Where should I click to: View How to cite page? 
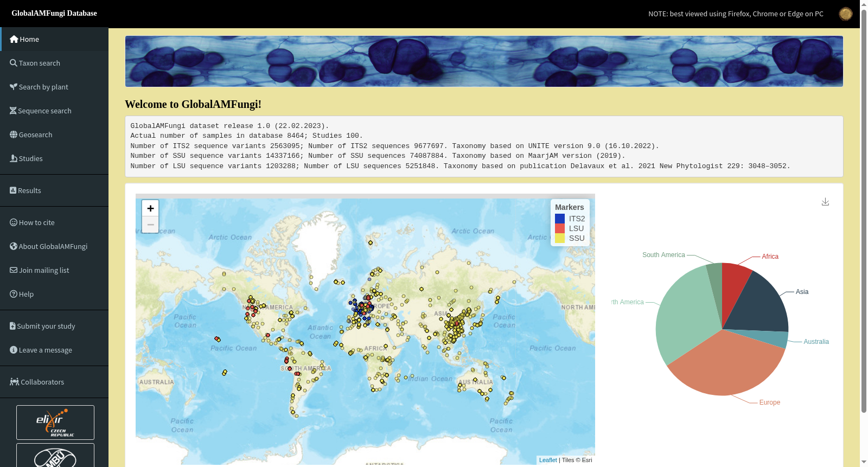coord(54,222)
